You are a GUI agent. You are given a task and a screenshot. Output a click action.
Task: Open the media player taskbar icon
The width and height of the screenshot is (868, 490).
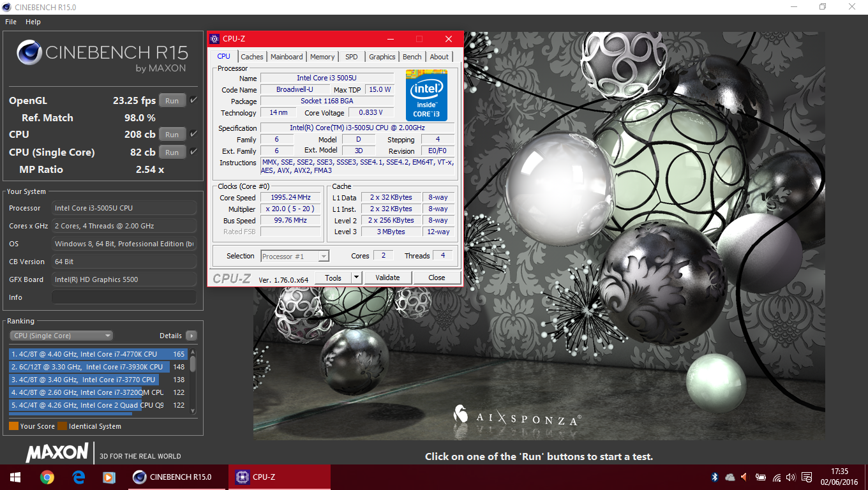pyautogui.click(x=109, y=477)
